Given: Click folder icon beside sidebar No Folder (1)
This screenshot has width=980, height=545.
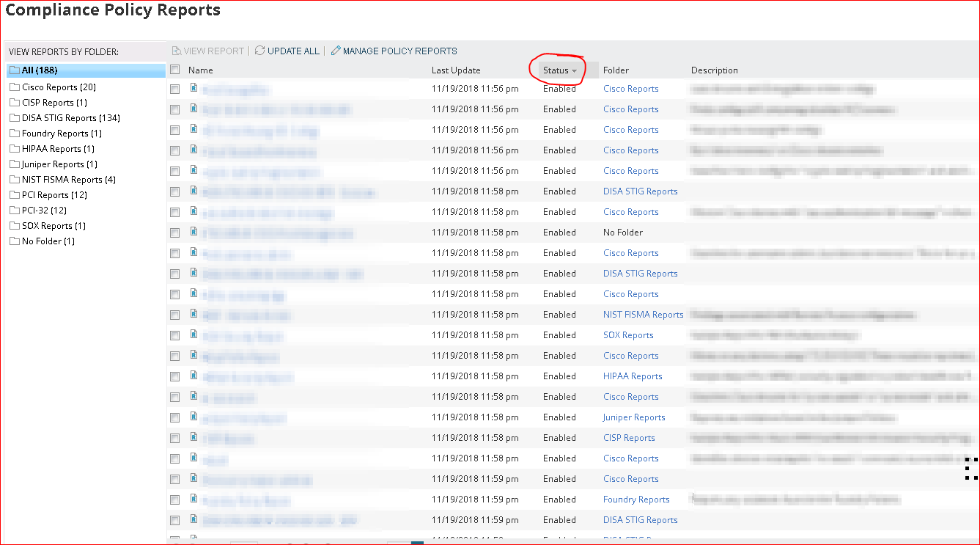Looking at the screenshot, I should pyautogui.click(x=15, y=241).
